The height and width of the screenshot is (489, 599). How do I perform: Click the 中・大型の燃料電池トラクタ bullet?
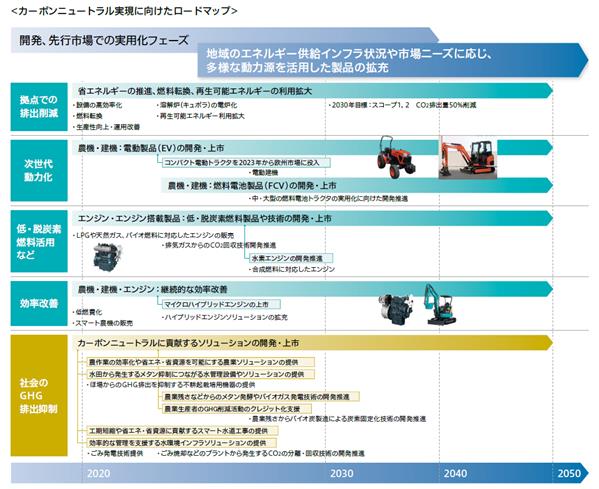pyautogui.click(x=328, y=199)
